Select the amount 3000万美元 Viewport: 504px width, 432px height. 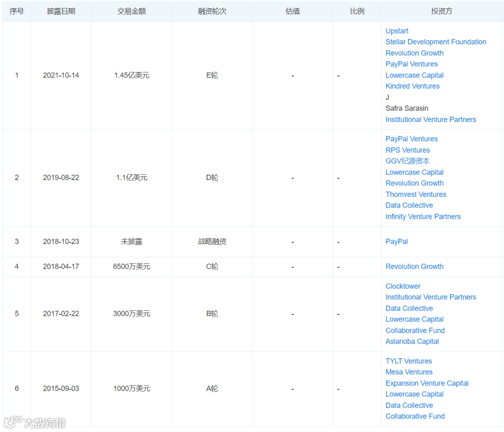[132, 314]
